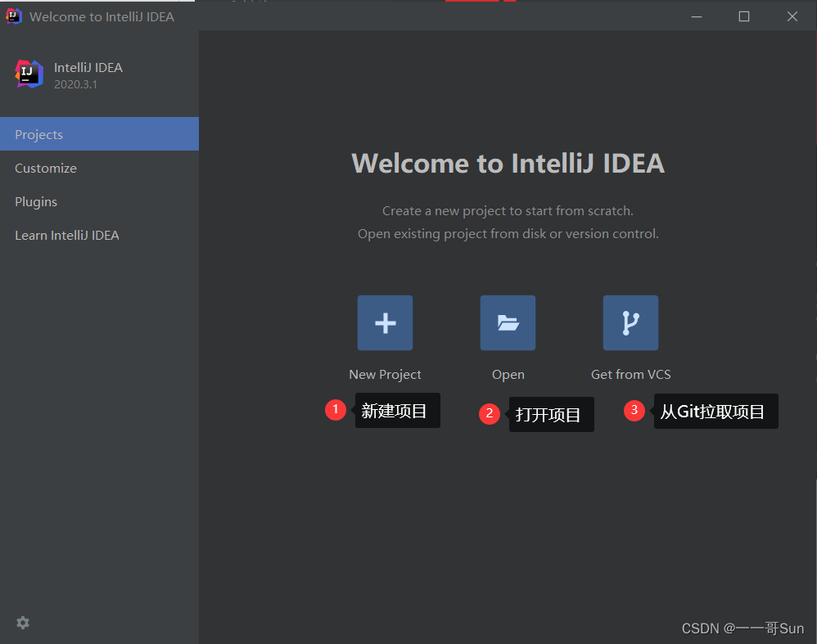This screenshot has height=644, width=817.
Task: Open the Plugins tab
Action: (x=100, y=201)
